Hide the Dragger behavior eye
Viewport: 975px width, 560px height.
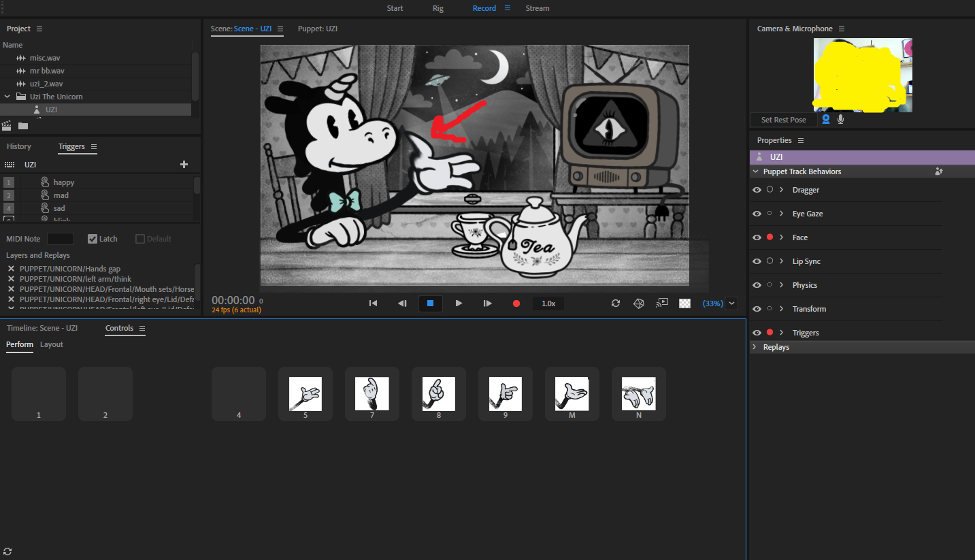point(757,190)
